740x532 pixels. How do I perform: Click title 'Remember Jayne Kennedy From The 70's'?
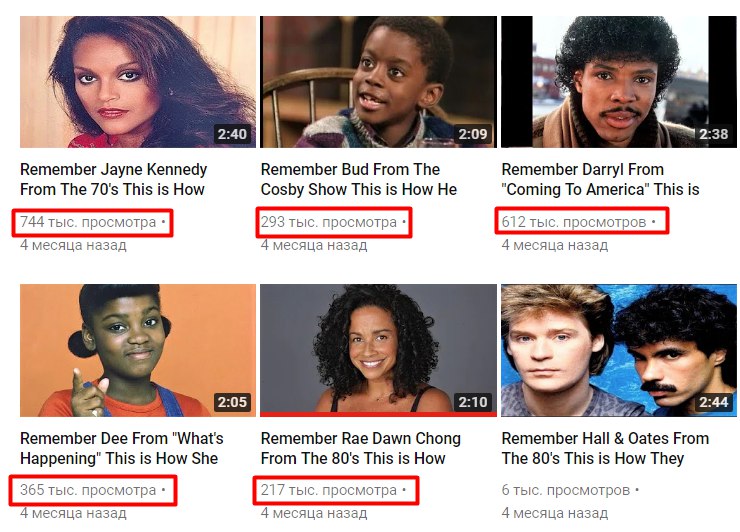(x=114, y=179)
